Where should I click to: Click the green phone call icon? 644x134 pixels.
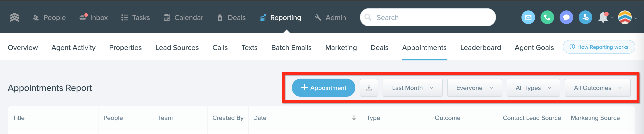547,17
